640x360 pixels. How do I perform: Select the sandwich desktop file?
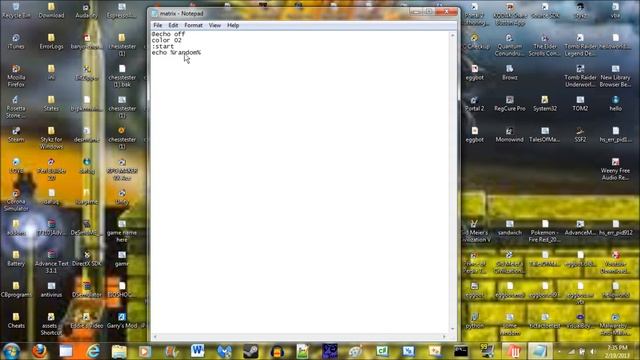(510, 228)
